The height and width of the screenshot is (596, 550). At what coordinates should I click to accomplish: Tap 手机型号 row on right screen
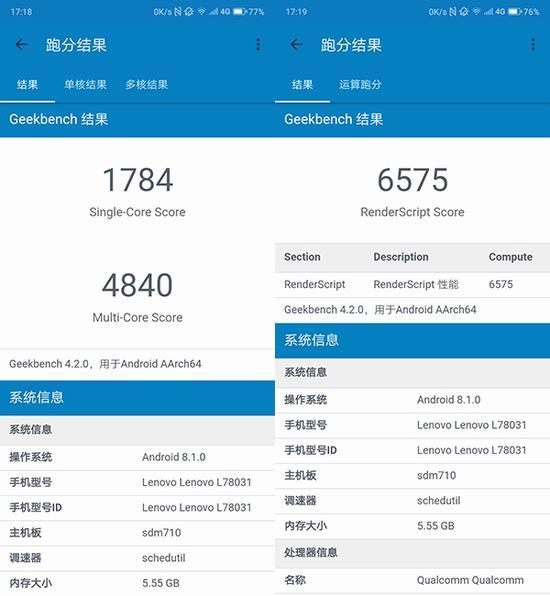coord(412,425)
